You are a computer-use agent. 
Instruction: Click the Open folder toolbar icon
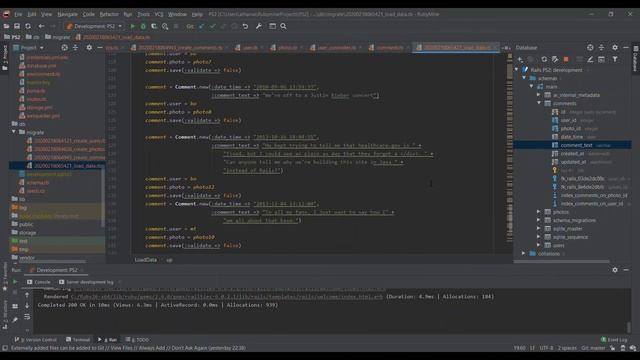(x=6, y=26)
